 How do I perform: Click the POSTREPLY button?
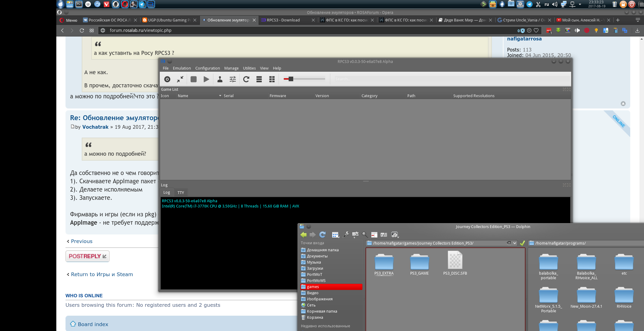click(88, 256)
